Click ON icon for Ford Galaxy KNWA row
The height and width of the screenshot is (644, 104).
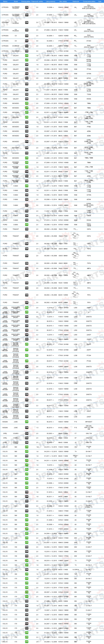[x=27, y=99]
